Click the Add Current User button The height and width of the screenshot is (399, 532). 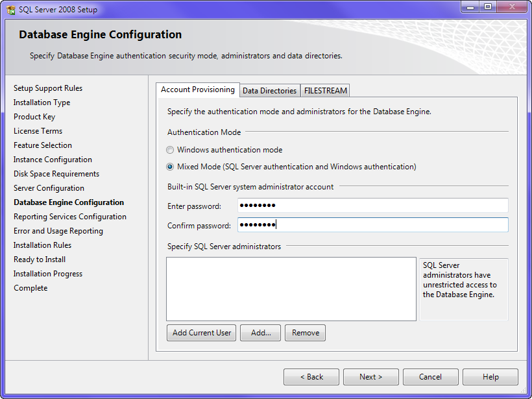pyautogui.click(x=202, y=333)
